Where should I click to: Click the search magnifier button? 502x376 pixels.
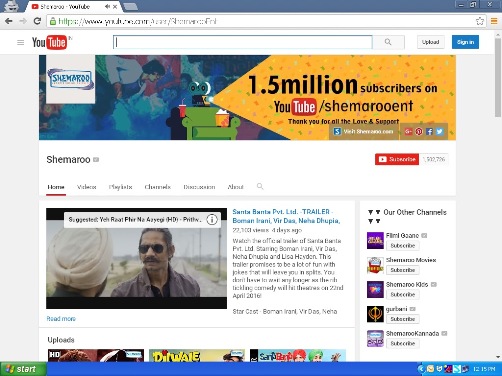click(x=388, y=42)
